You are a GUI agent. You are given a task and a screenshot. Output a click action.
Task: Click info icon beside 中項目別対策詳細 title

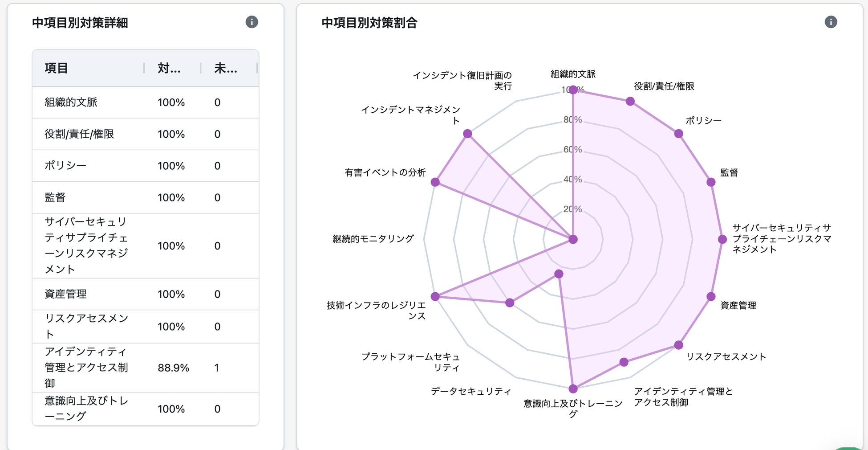pos(251,22)
